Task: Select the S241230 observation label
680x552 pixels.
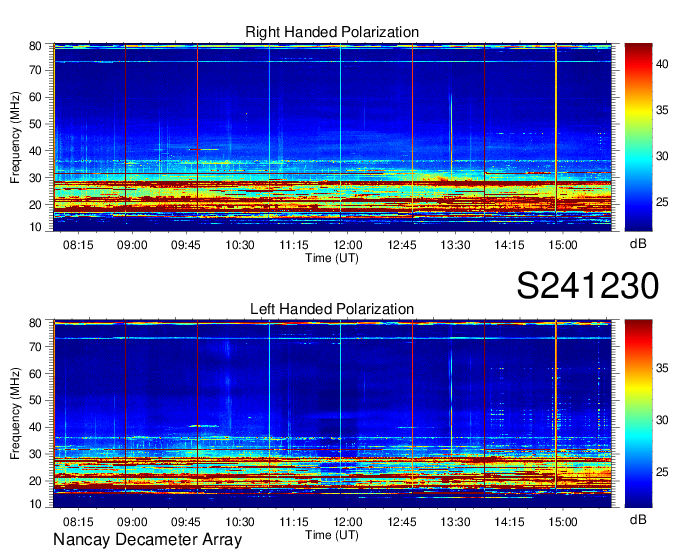Action: (588, 286)
